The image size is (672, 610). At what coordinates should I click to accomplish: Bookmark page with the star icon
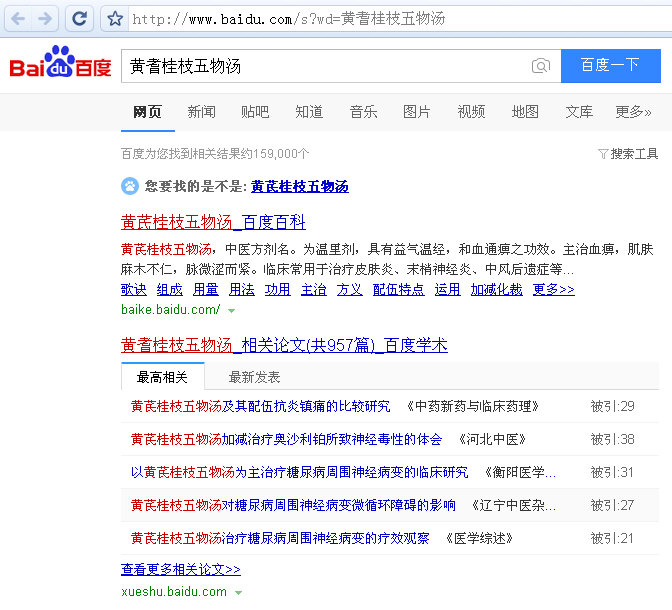coord(115,19)
